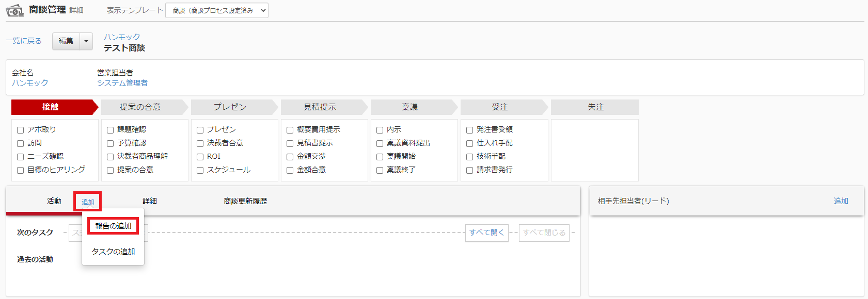Add a contact via 相手先担当者 追加 link

pos(841,201)
